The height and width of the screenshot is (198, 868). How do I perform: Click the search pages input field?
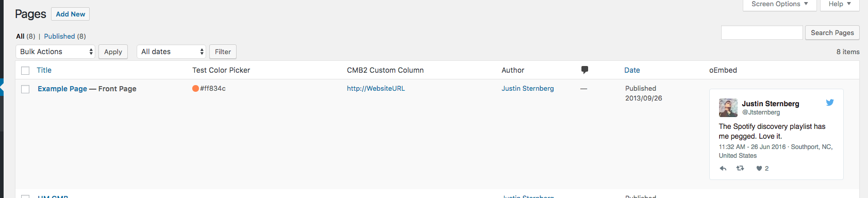pyautogui.click(x=762, y=32)
